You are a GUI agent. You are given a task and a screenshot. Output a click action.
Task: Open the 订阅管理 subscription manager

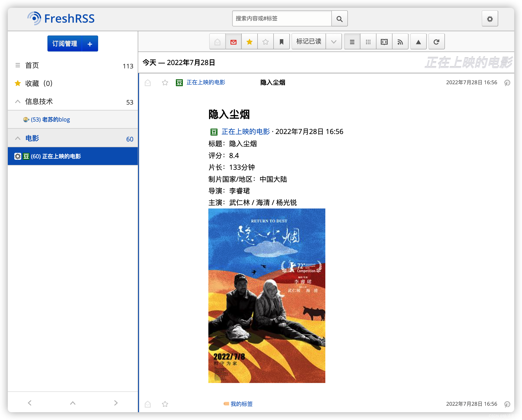click(x=65, y=44)
